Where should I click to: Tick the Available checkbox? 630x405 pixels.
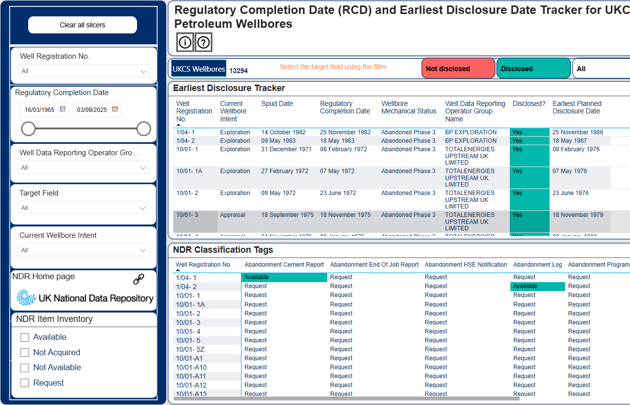coord(25,338)
